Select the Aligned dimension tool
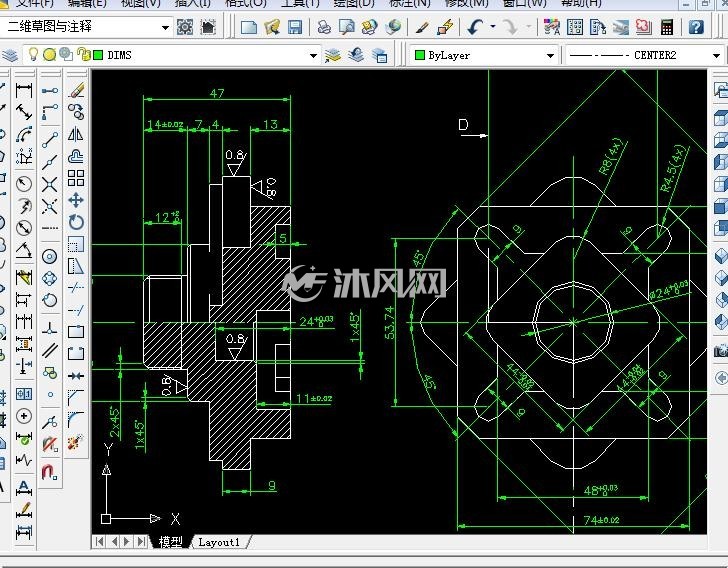This screenshot has height=568, width=728. (x=24, y=112)
